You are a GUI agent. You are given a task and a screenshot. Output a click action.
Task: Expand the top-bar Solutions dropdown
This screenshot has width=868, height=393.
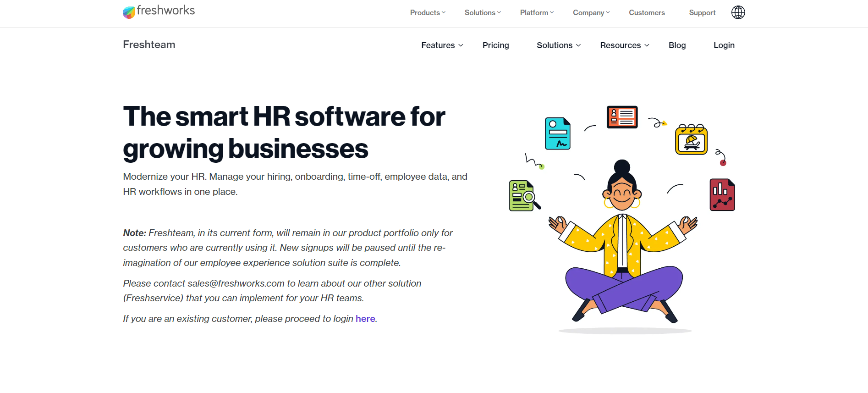click(482, 13)
